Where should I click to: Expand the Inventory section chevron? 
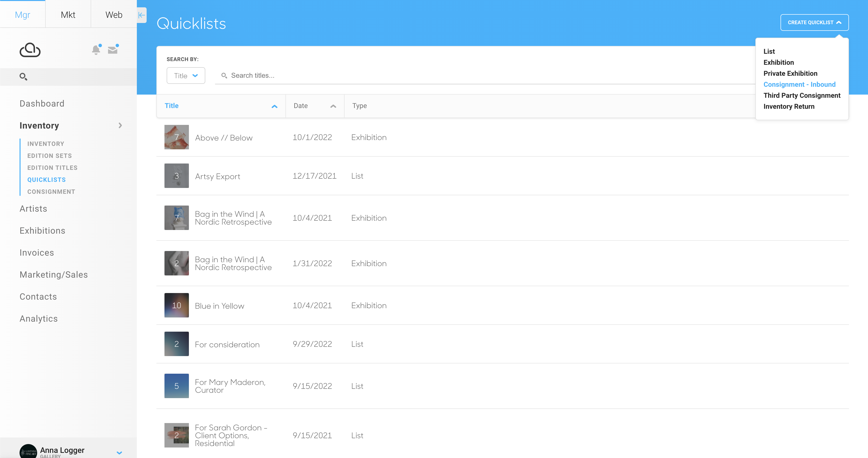(x=120, y=125)
